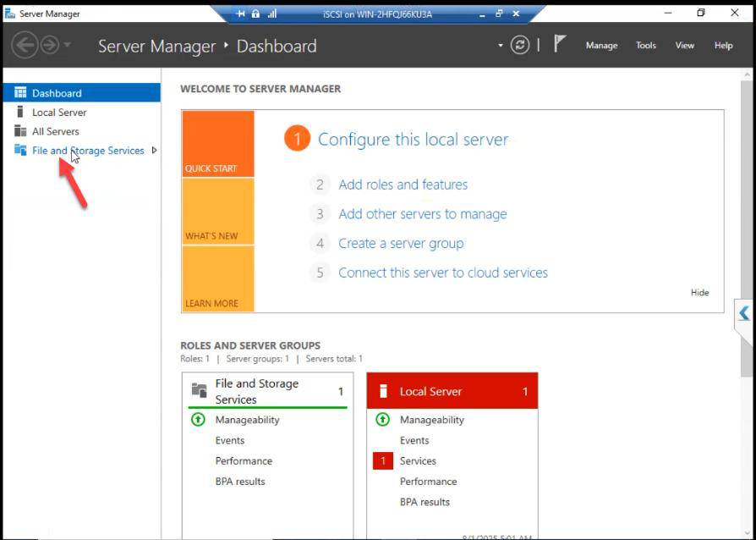
Task: Select the QUICK START tile
Action: 218,144
